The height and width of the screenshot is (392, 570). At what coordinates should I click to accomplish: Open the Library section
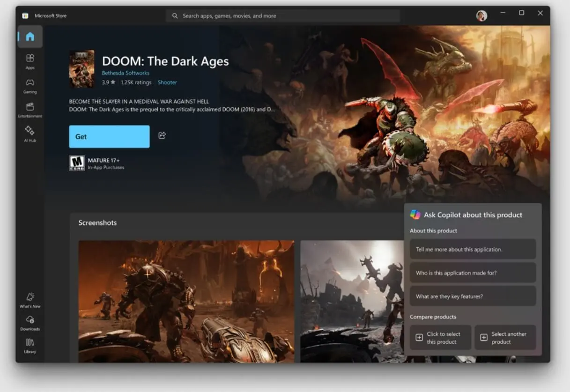[30, 345]
